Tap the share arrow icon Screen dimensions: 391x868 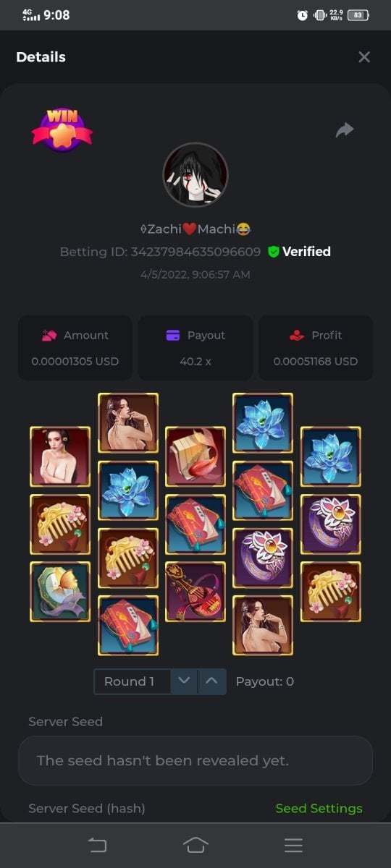tap(345, 129)
